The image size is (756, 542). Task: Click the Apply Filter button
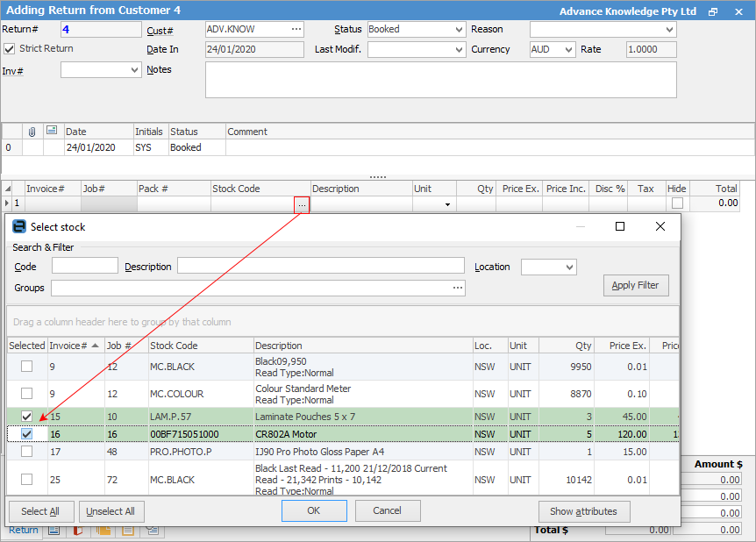click(636, 286)
